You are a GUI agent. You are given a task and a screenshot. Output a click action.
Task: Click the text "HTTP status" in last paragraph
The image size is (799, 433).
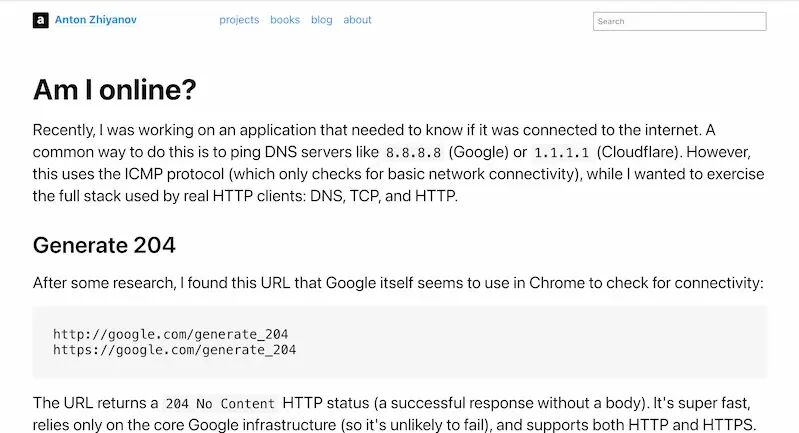[326, 403]
